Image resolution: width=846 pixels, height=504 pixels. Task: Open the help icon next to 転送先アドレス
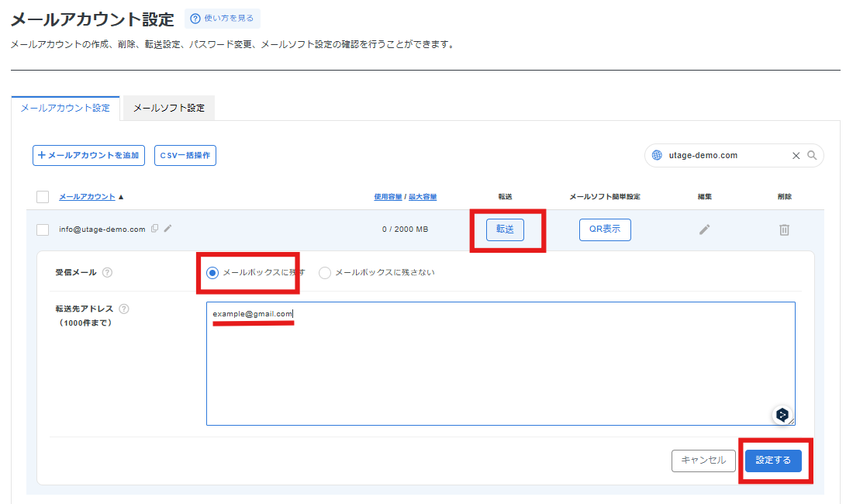[x=124, y=309]
